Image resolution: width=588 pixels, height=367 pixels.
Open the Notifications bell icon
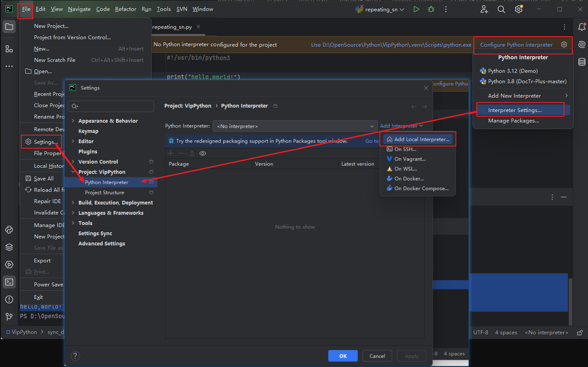581,27
